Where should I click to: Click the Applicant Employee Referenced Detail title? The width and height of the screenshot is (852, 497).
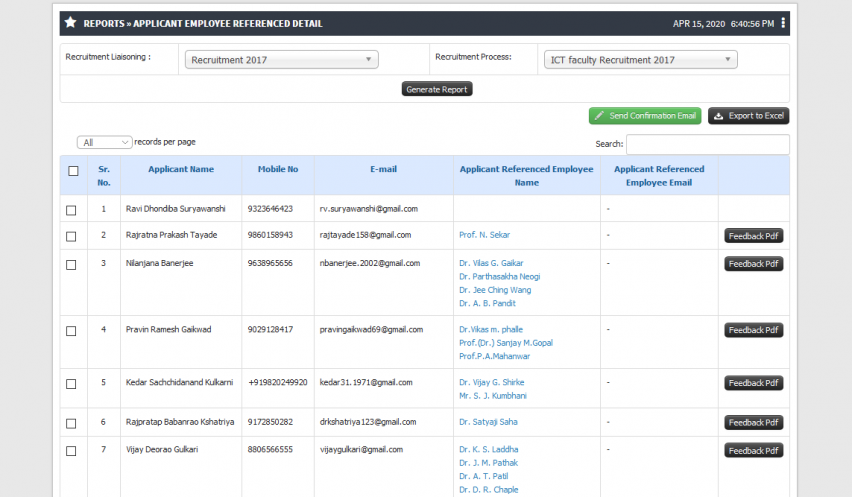pos(228,23)
